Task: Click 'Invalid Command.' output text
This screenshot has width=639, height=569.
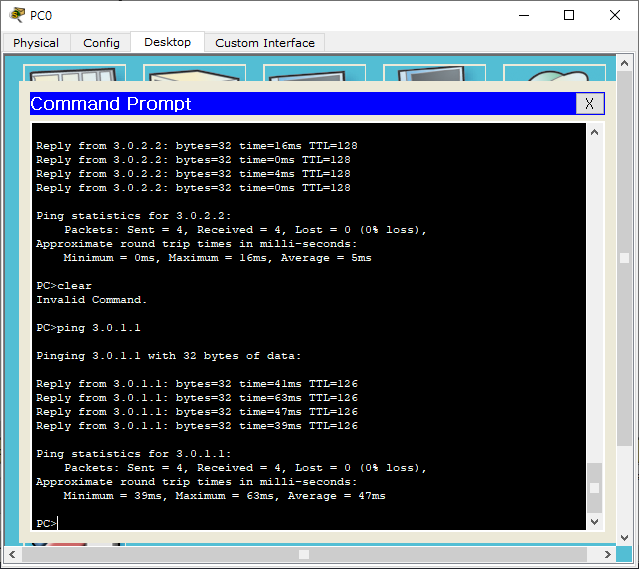Action: 91,300
